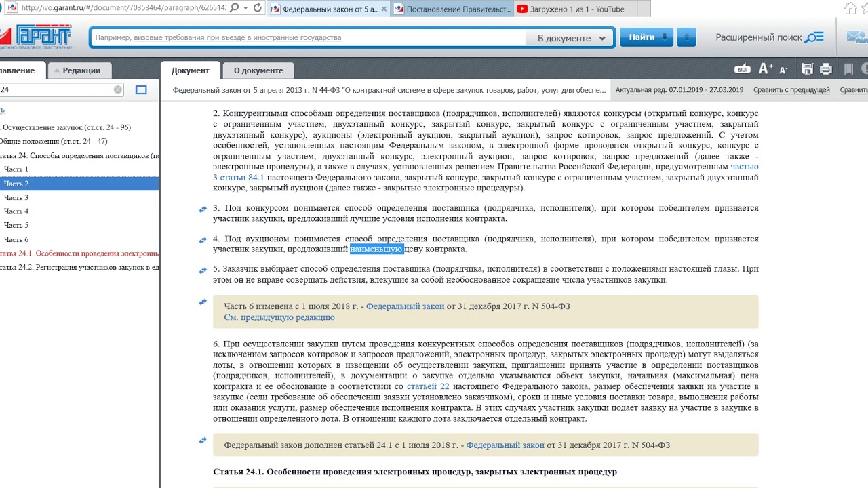Select Часть 2 in the contents tree
The width and height of the screenshot is (868, 488).
point(79,184)
